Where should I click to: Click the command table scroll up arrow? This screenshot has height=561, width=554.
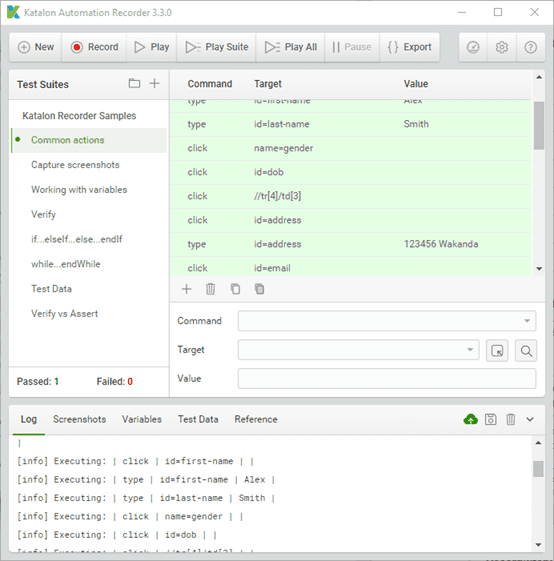(539, 77)
